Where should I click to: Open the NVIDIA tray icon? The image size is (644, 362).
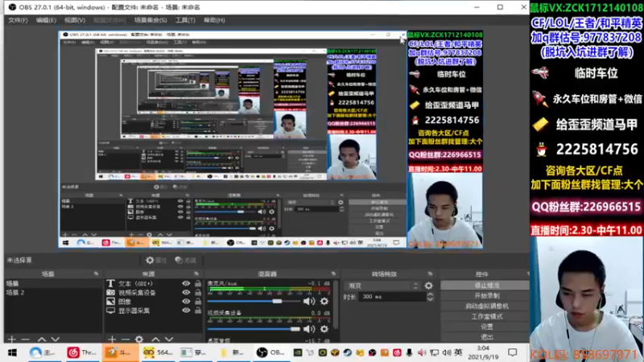click(x=297, y=352)
